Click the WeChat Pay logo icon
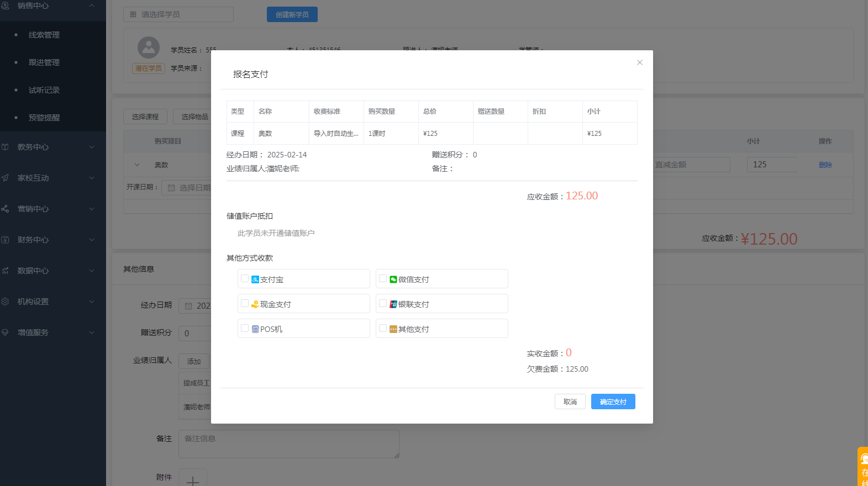Image resolution: width=868 pixels, height=486 pixels. click(393, 279)
